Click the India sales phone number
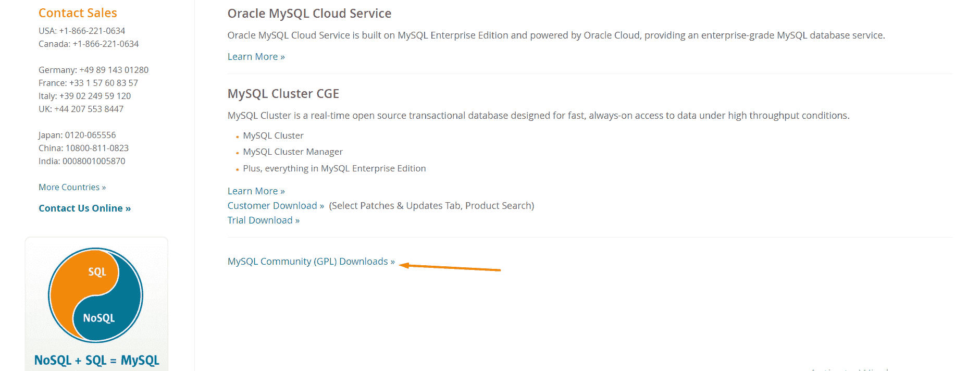The image size is (980, 371). tap(94, 162)
